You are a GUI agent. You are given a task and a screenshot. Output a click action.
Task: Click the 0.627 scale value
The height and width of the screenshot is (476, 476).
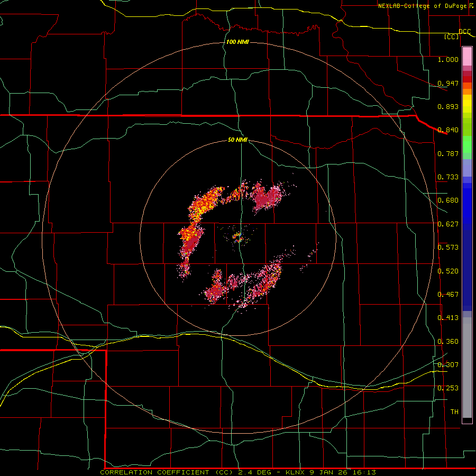(x=448, y=224)
